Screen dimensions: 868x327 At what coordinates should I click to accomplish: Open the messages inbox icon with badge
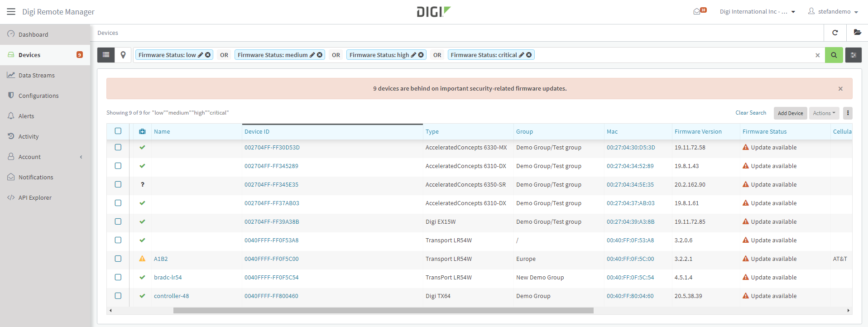(700, 11)
